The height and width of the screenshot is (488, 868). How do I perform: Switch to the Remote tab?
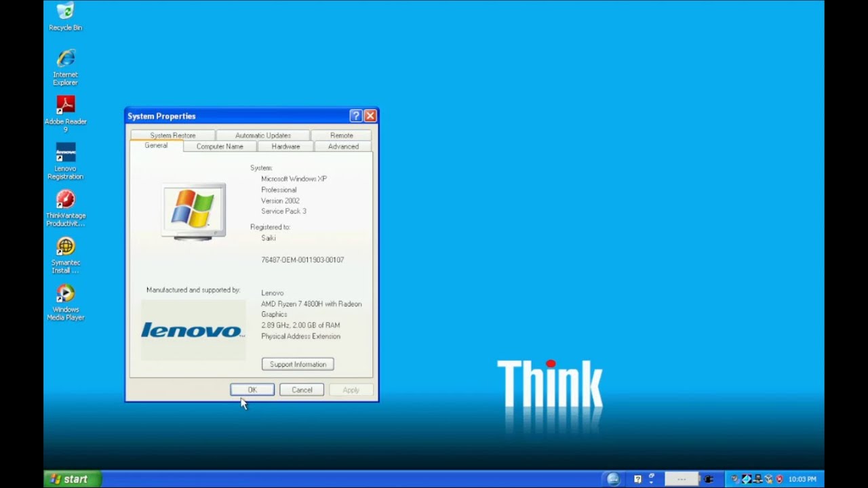click(x=342, y=136)
